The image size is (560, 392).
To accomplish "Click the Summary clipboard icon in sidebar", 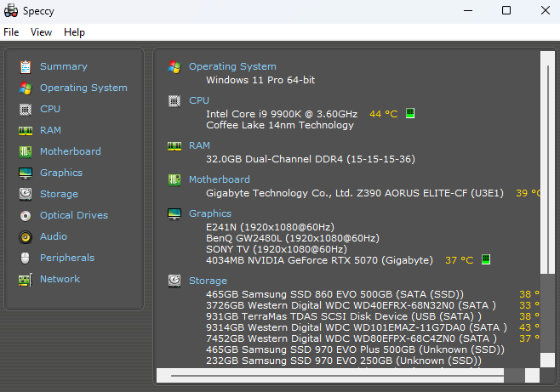I will click(26, 66).
